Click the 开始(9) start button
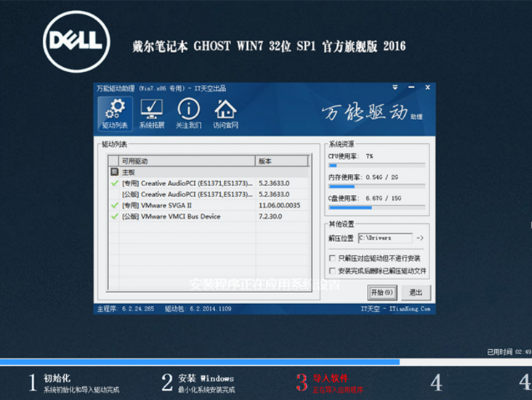This screenshot has width=532, height=400. 382,292
